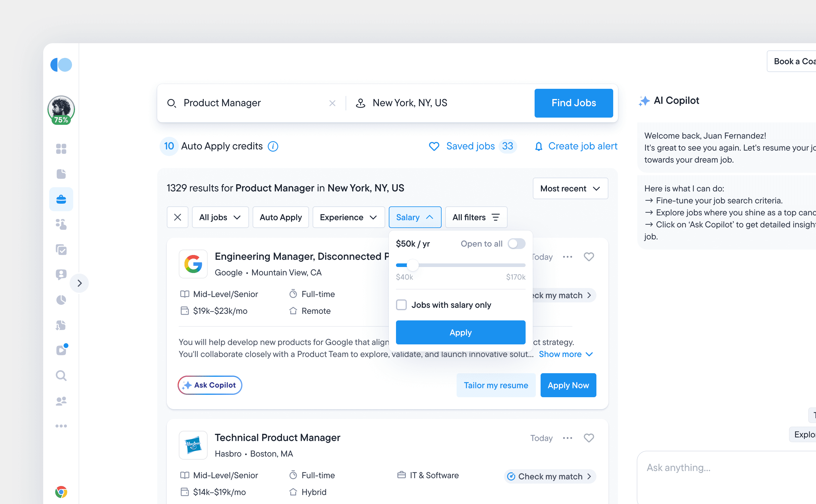The height and width of the screenshot is (504, 816).
Task: Open All filters panel
Action: (x=476, y=217)
